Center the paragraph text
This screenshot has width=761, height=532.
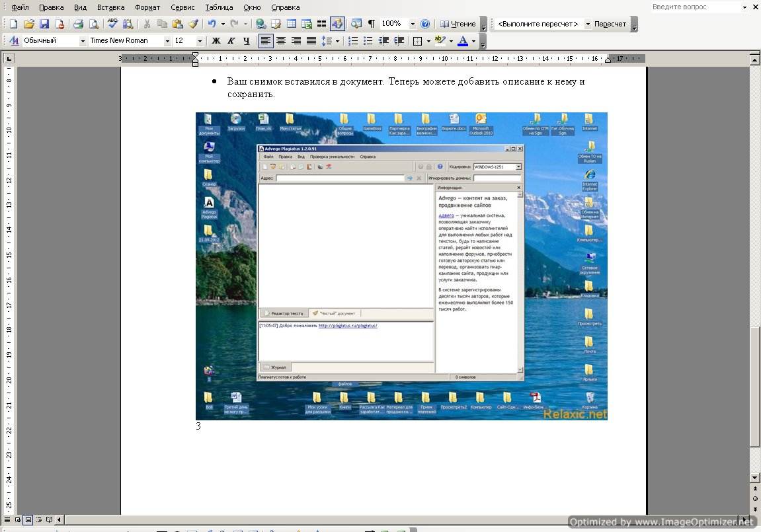click(x=281, y=41)
